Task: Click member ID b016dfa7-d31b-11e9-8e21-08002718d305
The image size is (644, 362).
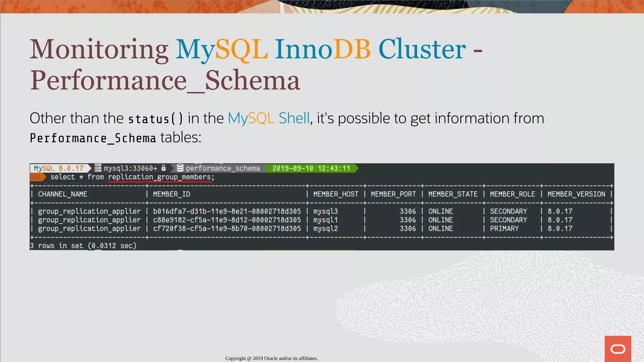Action: click(x=227, y=211)
